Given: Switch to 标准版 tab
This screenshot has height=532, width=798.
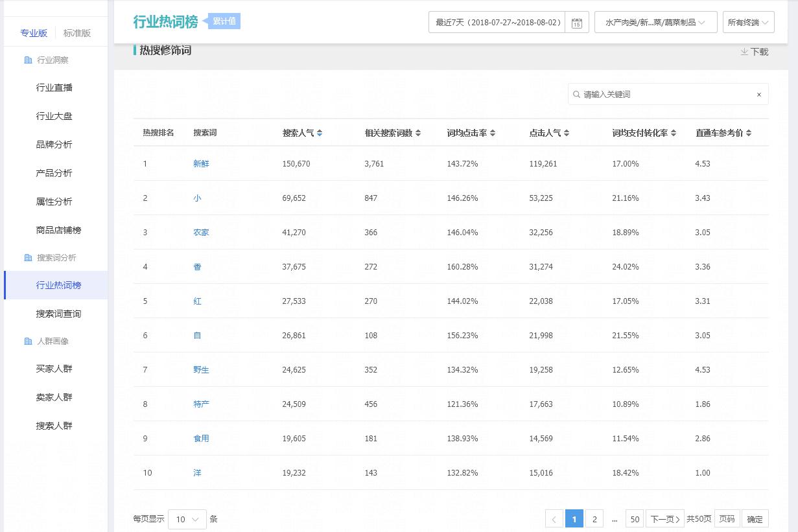Looking at the screenshot, I should pos(77,33).
